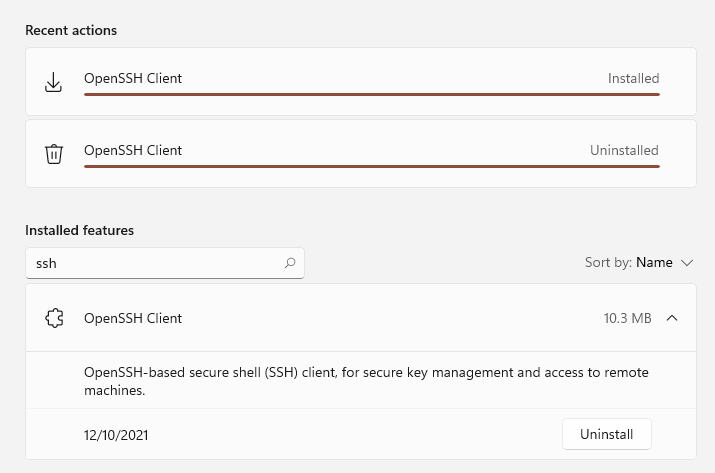Click the Uninstall button for OpenSSH Client
This screenshot has width=715, height=473.
[x=606, y=434]
